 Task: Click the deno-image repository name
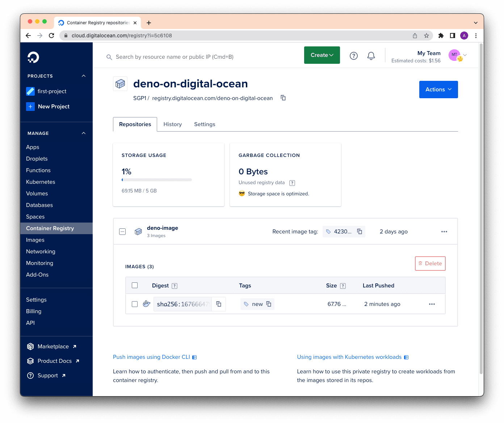tap(163, 228)
